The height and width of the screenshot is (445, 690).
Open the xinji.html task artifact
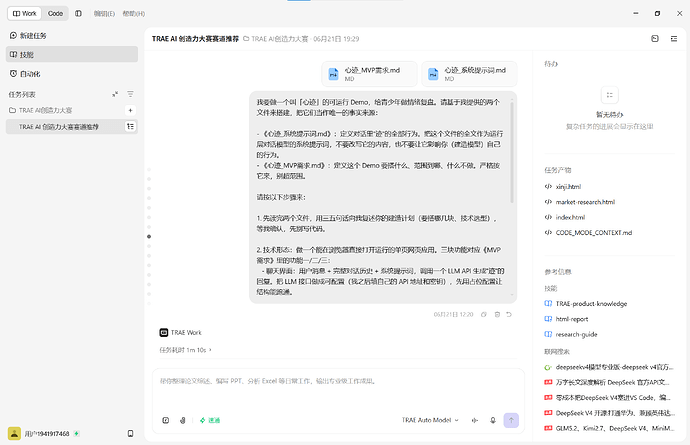[x=568, y=187]
